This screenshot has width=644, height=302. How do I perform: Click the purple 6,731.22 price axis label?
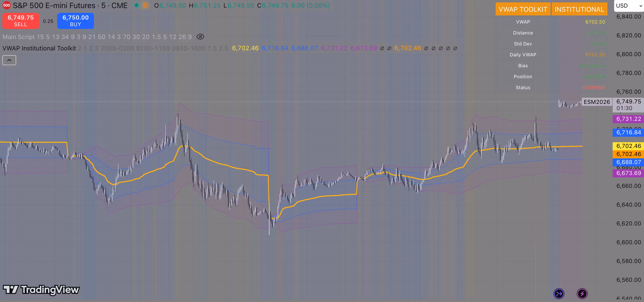tap(628, 119)
